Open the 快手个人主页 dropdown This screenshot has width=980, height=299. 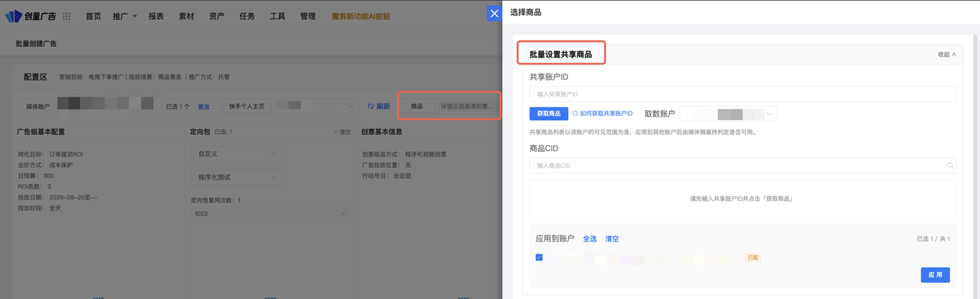(316, 106)
